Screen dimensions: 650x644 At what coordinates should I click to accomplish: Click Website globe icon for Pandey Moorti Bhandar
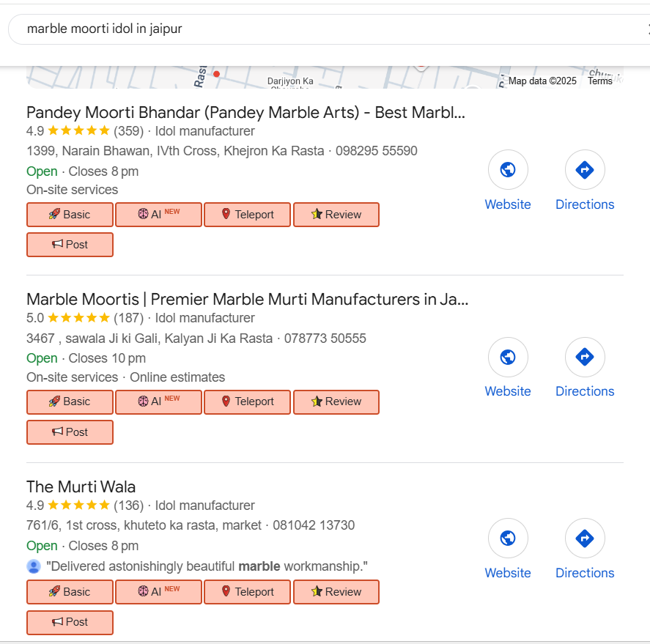[508, 170]
